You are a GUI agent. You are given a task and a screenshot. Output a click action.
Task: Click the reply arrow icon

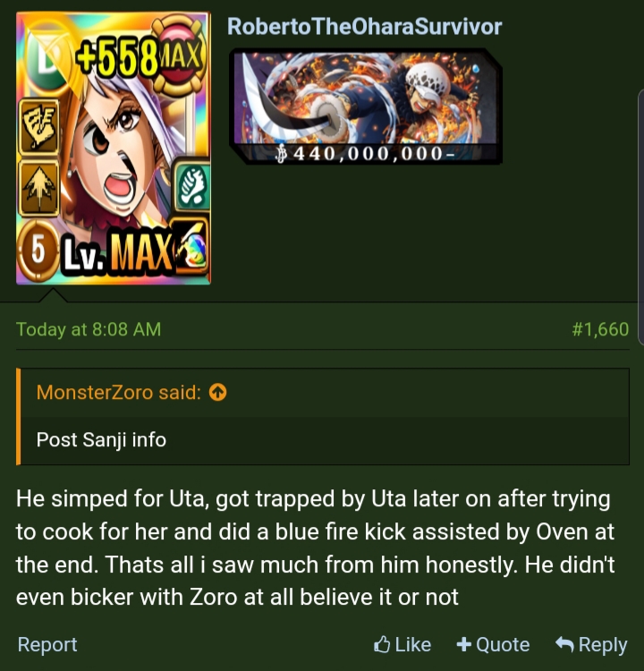(564, 644)
